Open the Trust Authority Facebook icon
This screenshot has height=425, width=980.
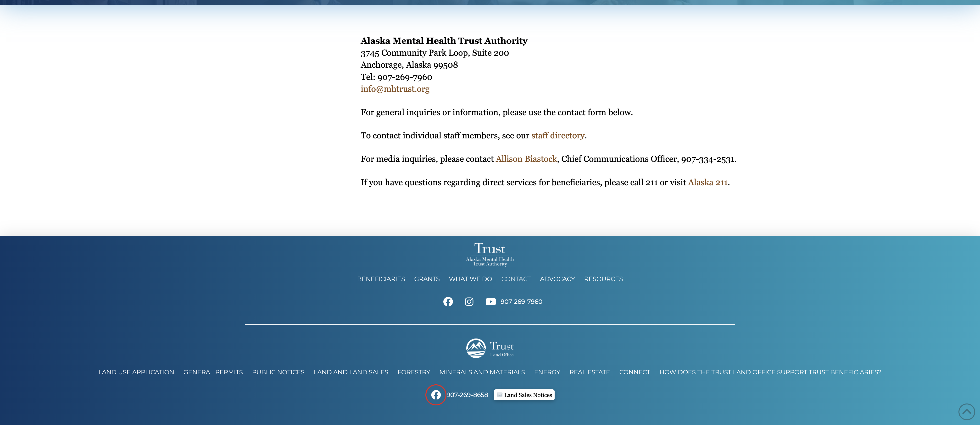coord(448,301)
